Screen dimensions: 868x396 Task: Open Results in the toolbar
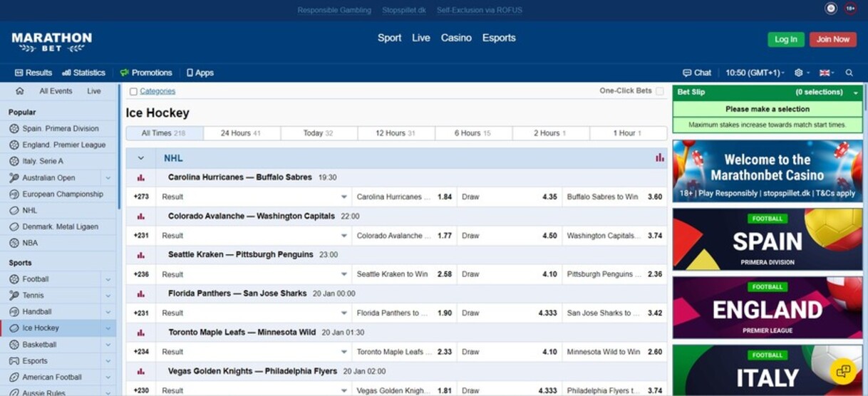33,73
